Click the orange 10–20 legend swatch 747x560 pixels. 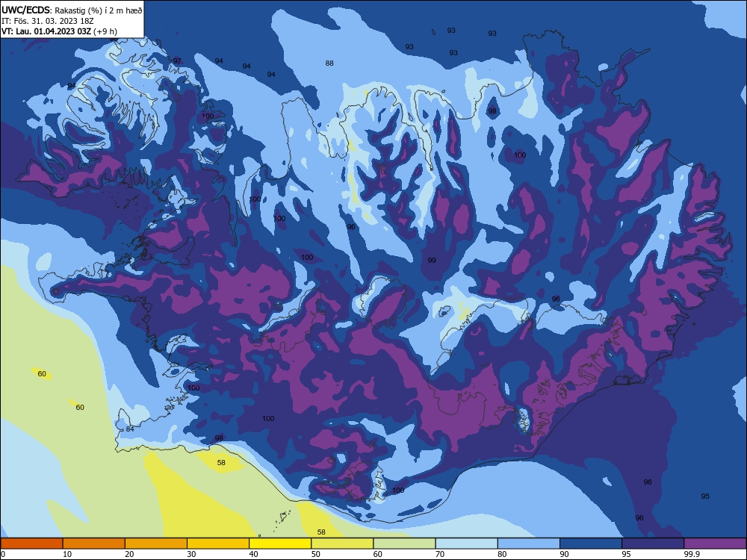pyautogui.click(x=94, y=544)
